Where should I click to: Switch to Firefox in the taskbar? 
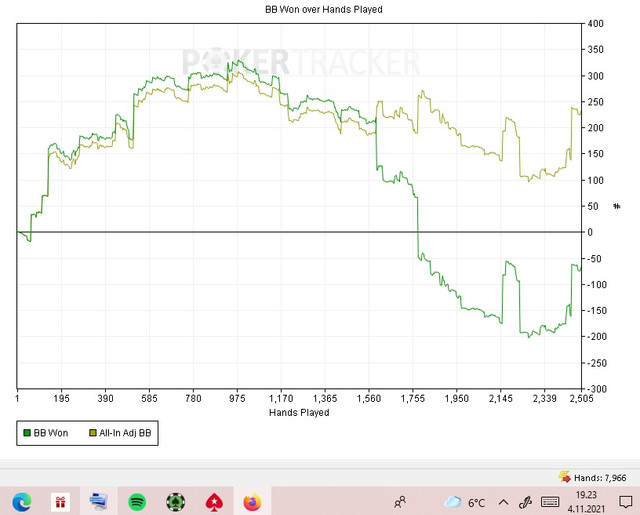[252, 502]
